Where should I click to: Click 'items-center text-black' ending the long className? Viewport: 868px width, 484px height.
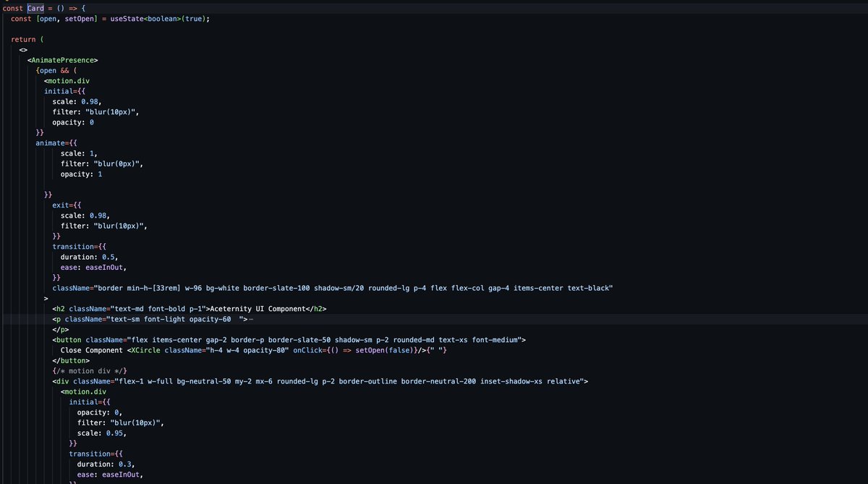click(561, 288)
